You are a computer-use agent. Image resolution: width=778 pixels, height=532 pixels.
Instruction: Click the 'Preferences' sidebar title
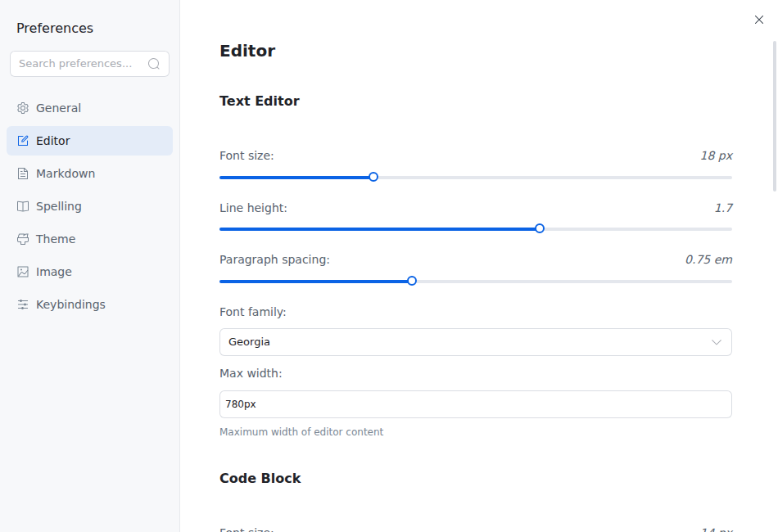[55, 29]
